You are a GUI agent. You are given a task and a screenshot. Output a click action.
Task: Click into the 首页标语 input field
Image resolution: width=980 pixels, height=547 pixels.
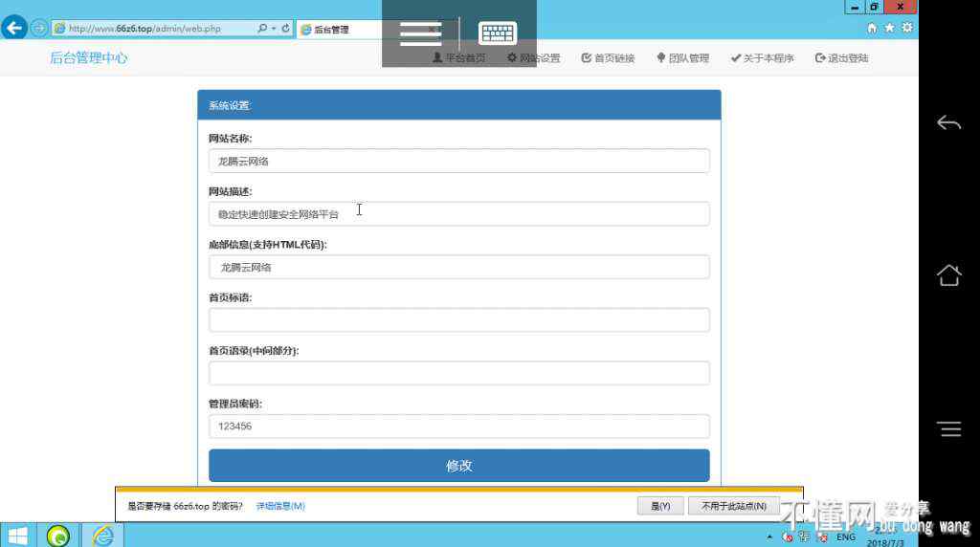pyautogui.click(x=458, y=320)
